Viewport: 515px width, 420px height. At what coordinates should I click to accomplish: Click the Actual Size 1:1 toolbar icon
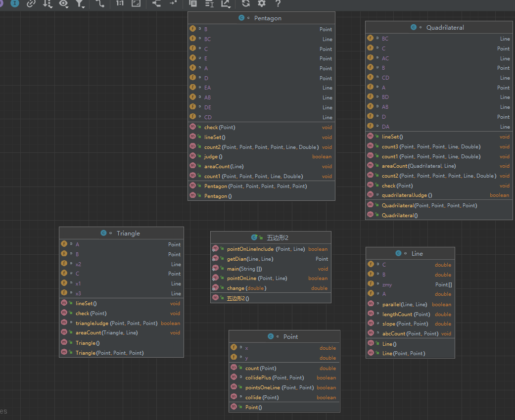[x=120, y=3]
